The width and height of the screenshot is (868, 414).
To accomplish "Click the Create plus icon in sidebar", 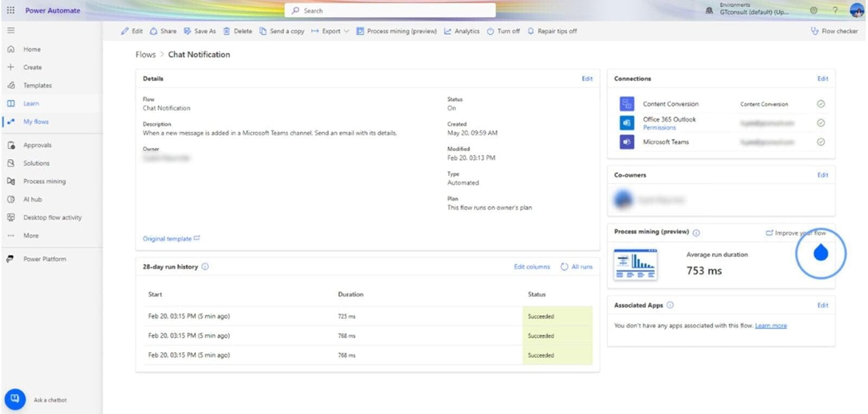I will coord(11,67).
